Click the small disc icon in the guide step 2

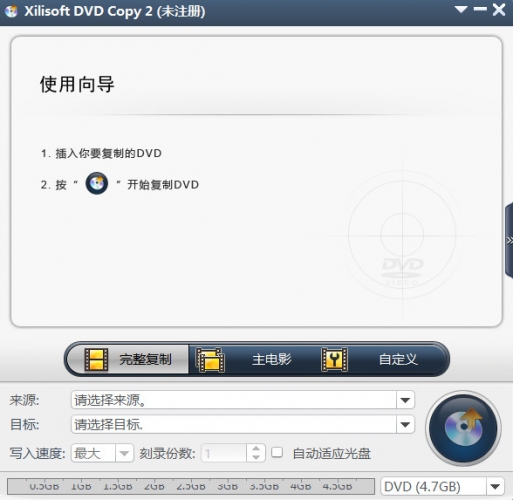click(97, 183)
